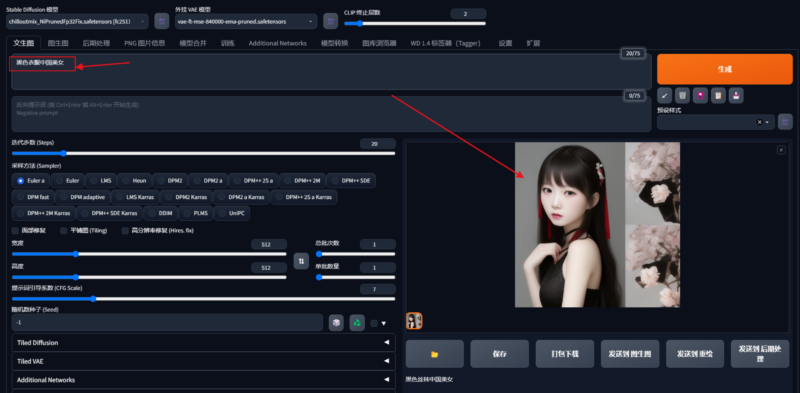Screen dimensions: 800x393
Task: Refresh the Stable Diffusion model list
Action: [x=162, y=21]
